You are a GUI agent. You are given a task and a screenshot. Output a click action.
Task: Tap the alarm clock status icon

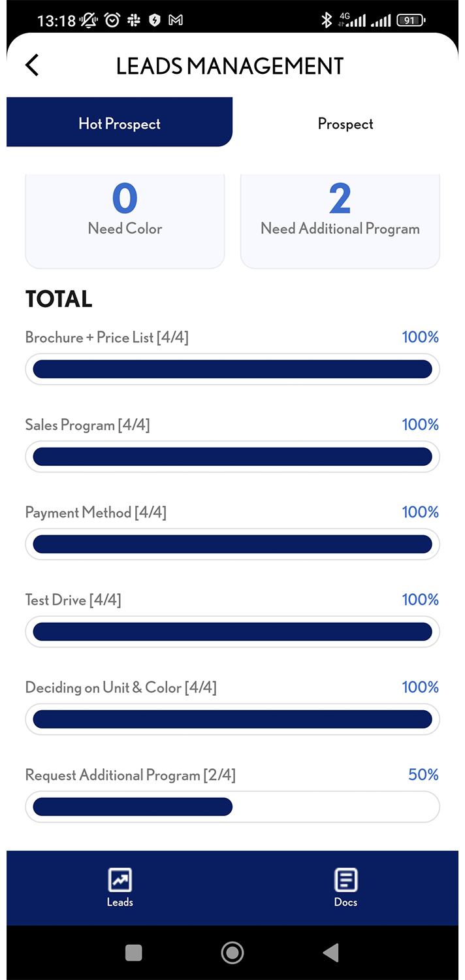pos(112,20)
